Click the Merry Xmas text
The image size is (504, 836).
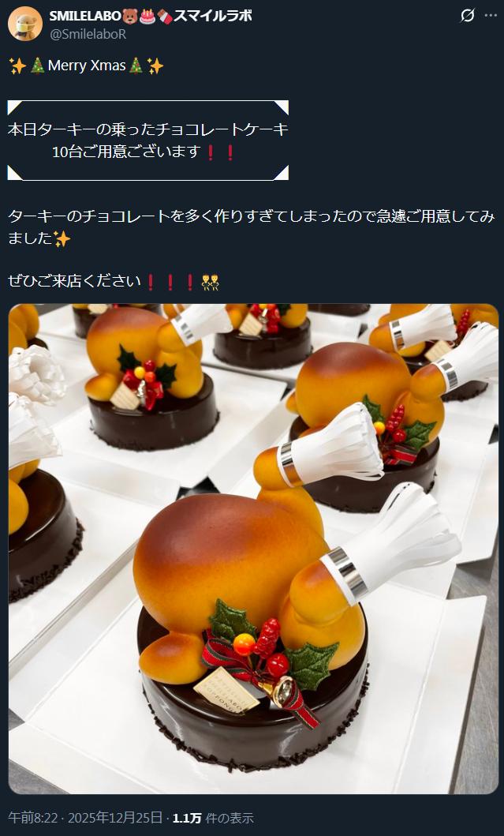tap(87, 66)
